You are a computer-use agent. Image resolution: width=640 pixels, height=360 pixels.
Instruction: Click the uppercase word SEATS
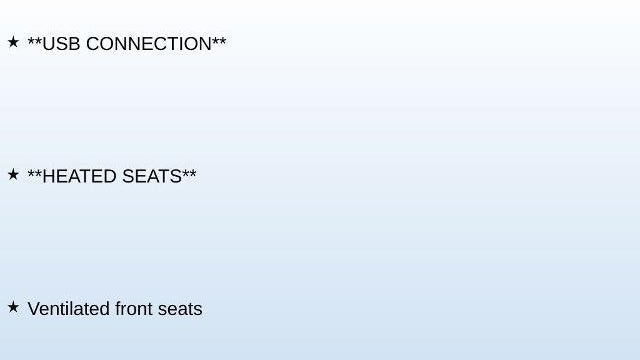pos(152,176)
